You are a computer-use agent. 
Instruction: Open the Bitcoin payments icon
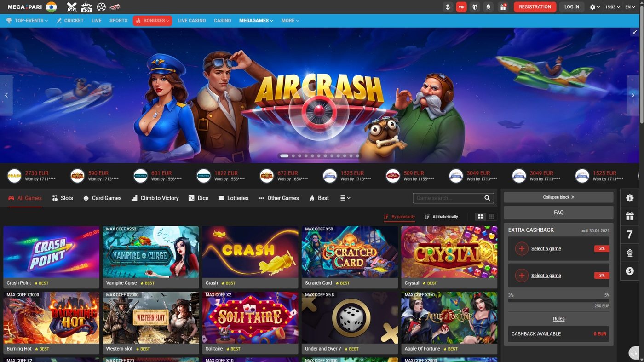click(448, 7)
